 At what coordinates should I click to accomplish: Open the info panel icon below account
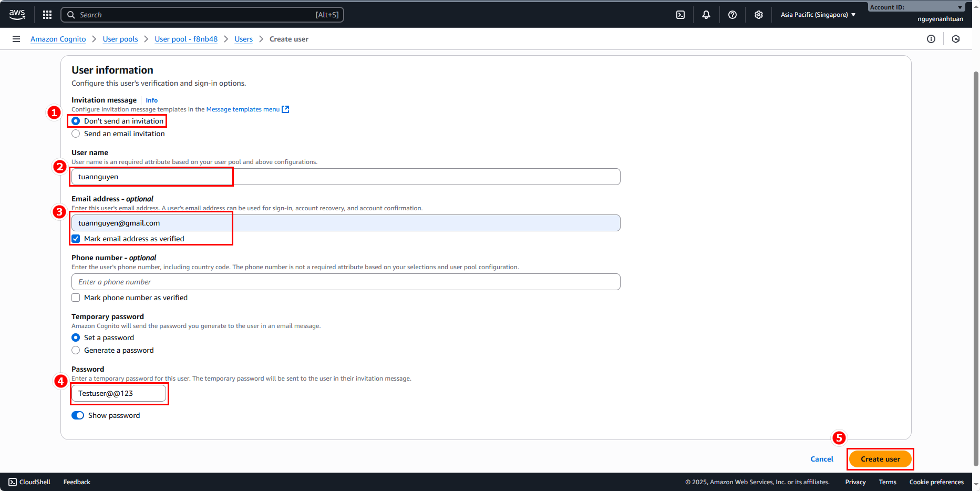(931, 39)
